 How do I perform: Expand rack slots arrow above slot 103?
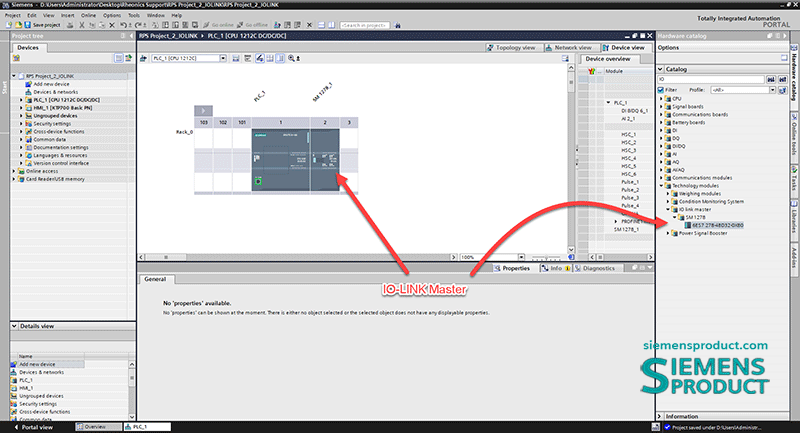coord(203,110)
